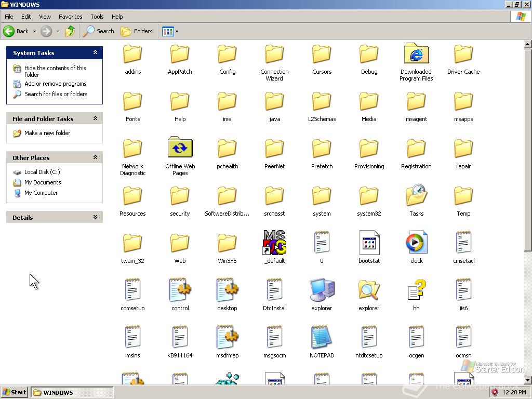532x399 pixels.
Task: Click the WINDOWS taskbar button
Action: 72,393
